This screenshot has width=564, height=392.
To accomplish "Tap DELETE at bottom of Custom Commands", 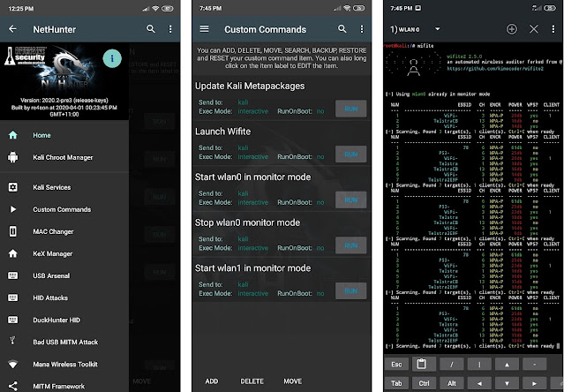I will click(x=252, y=381).
